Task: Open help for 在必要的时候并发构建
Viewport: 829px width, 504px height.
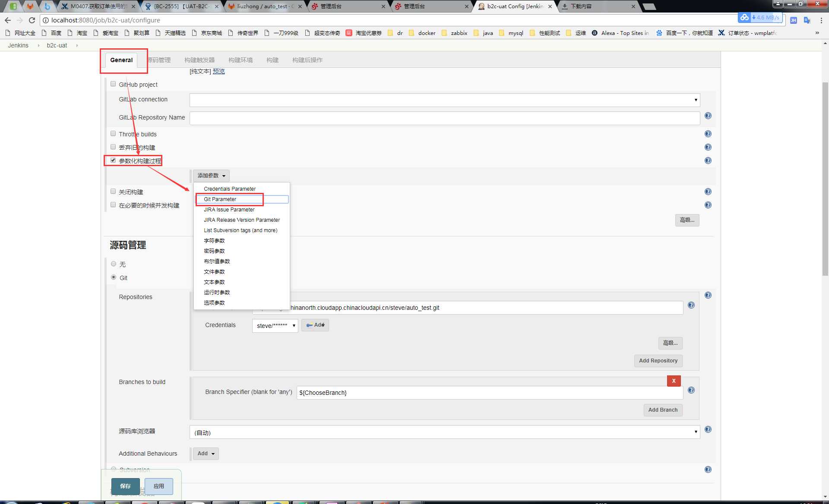Action: pyautogui.click(x=708, y=205)
